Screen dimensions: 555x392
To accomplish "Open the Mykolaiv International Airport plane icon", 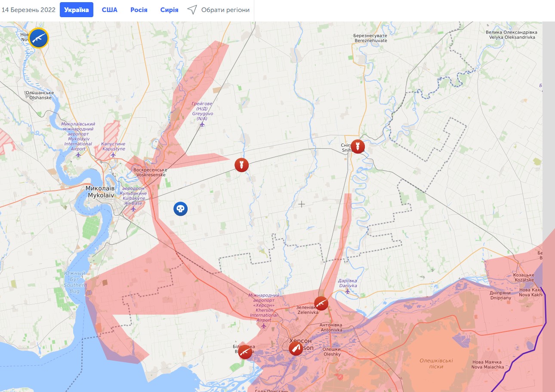I will point(78,155).
